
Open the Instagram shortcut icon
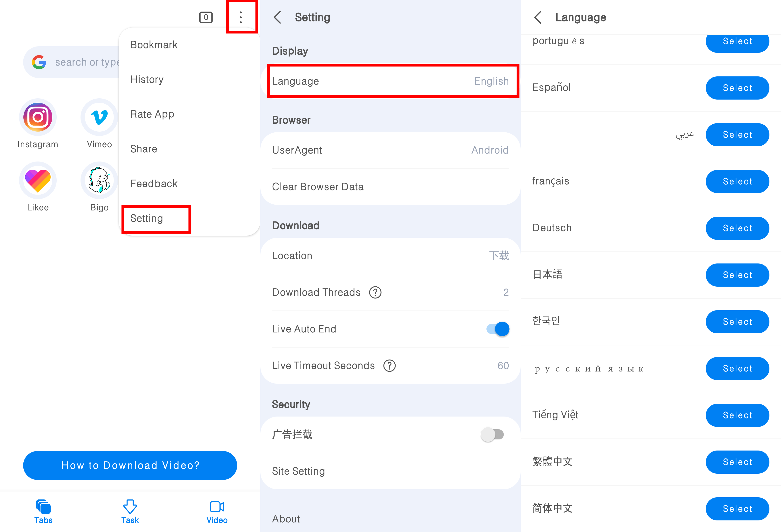click(x=38, y=117)
